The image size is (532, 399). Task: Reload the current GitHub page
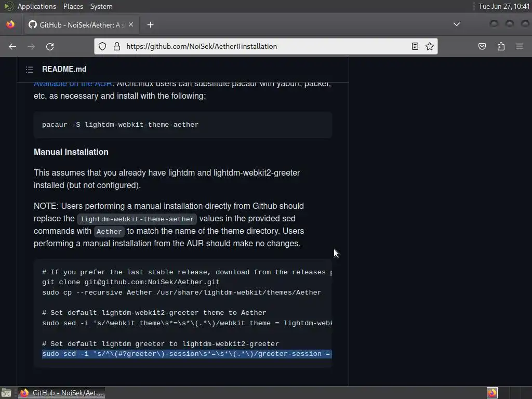[x=50, y=46]
